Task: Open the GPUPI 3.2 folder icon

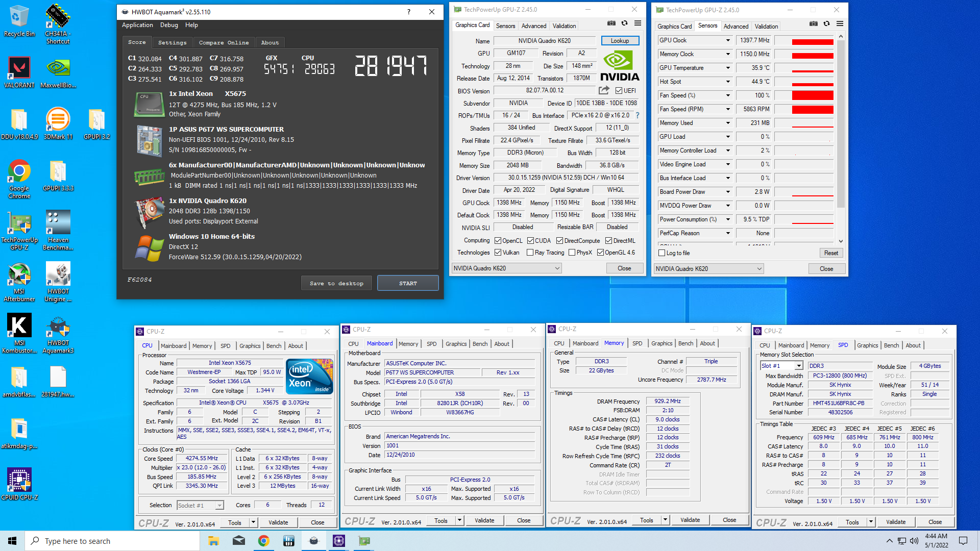Action: click(x=96, y=124)
